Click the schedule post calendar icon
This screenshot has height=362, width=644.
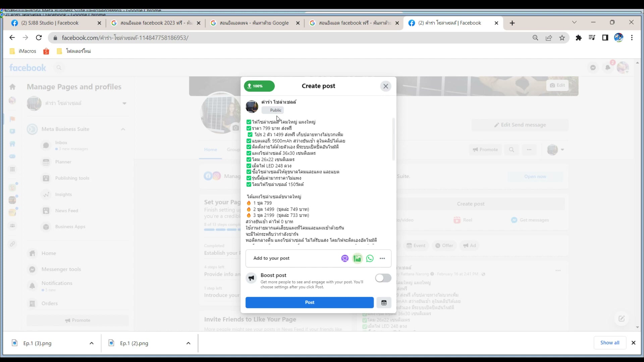point(384,303)
